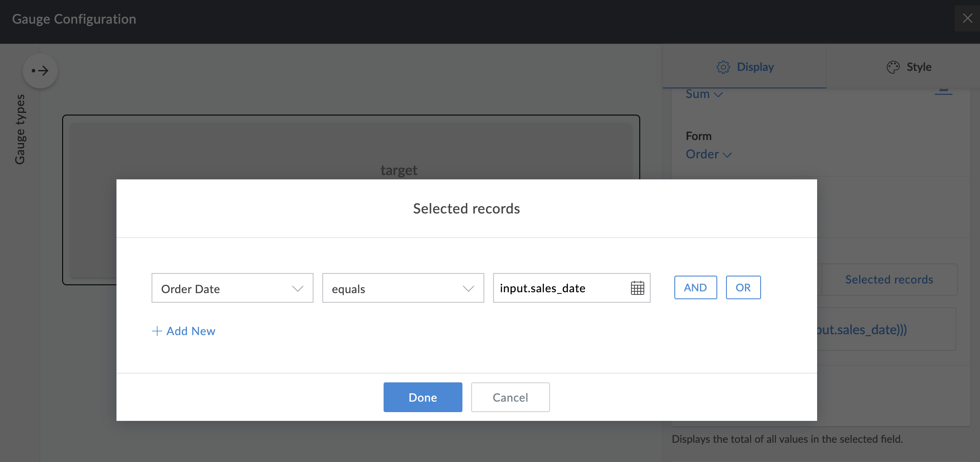Image resolution: width=980 pixels, height=462 pixels.
Task: Add an AND condition
Action: click(x=695, y=287)
